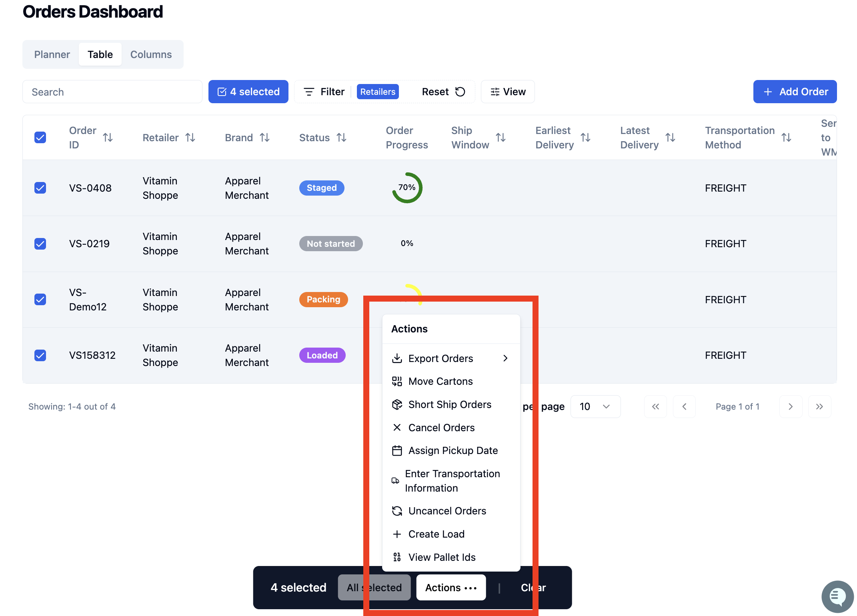Click the 70% progress ring for VS-0408
The height and width of the screenshot is (616, 857).
pyautogui.click(x=407, y=188)
